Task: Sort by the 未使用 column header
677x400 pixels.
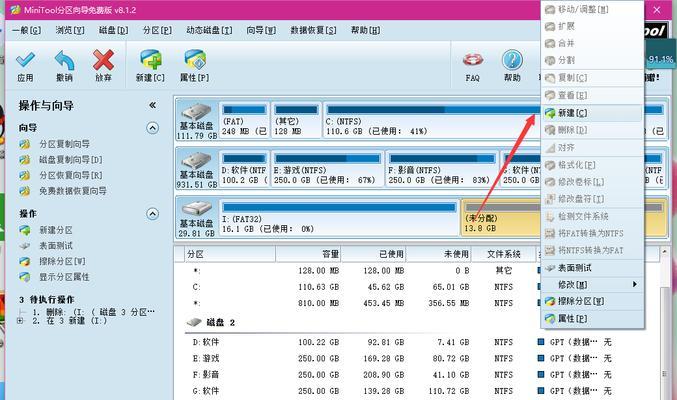Action: click(x=439, y=254)
